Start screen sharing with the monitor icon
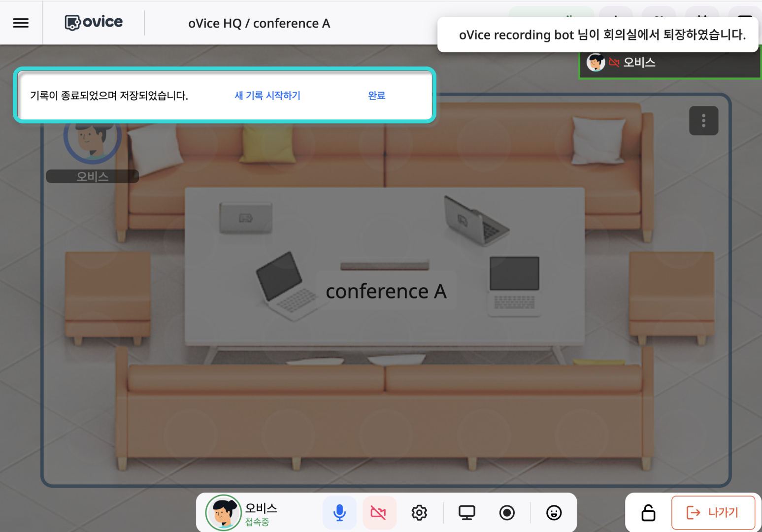This screenshot has height=532, width=762. (x=466, y=513)
